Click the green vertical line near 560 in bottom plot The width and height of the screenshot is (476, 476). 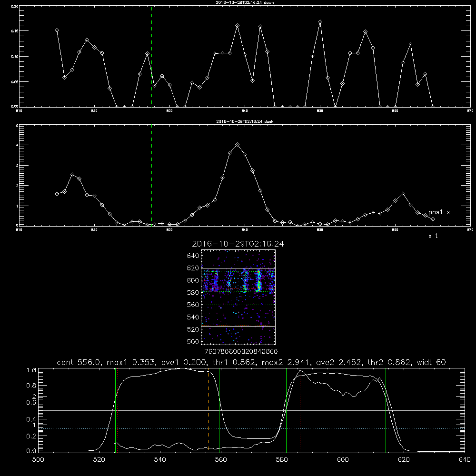pos(219,410)
